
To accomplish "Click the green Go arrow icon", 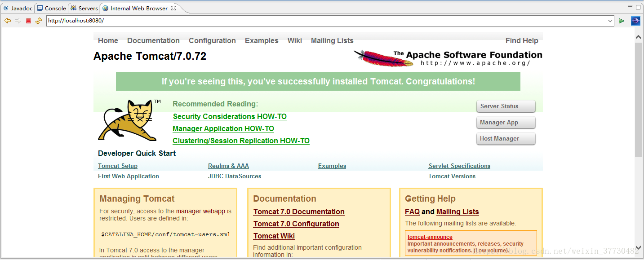I will (x=622, y=21).
